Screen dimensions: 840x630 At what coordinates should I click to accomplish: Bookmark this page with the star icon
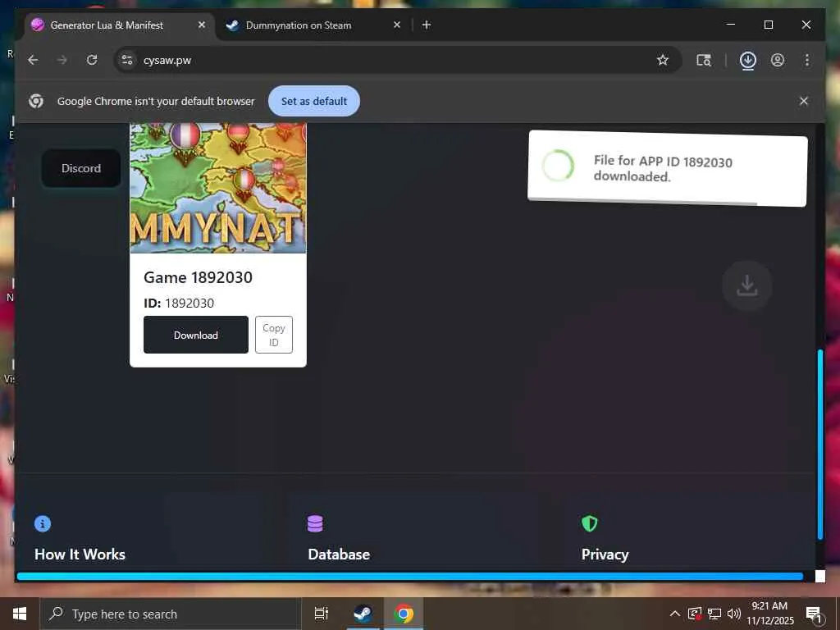(663, 60)
